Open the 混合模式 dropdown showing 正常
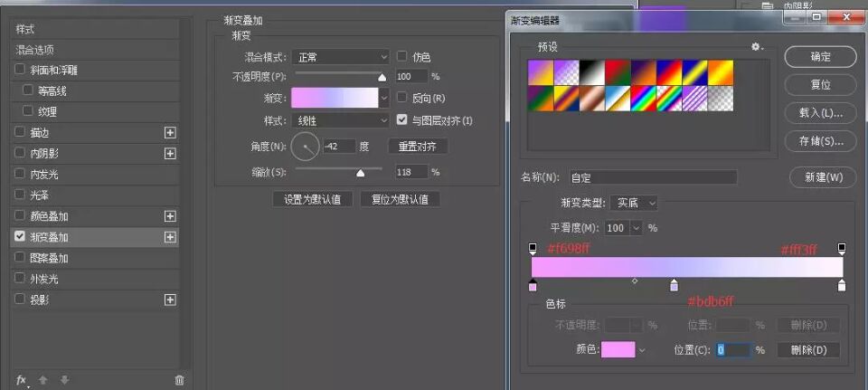This screenshot has width=868, height=390. [341, 56]
